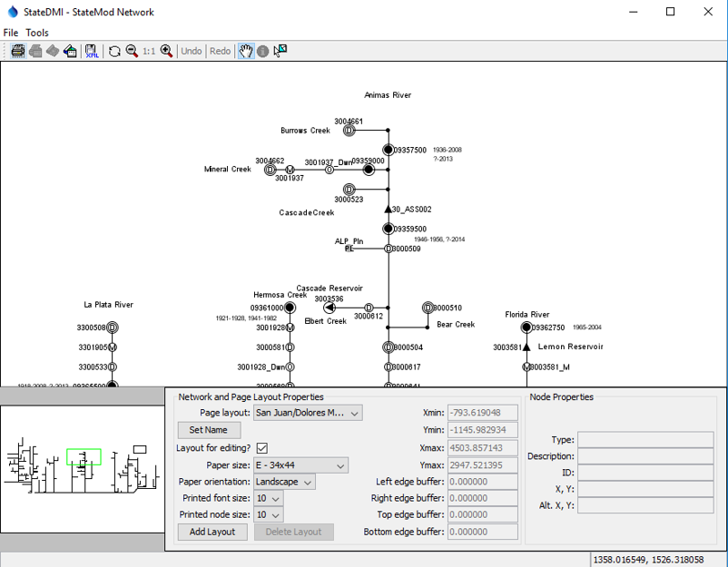
Task: Select gage node 09357500
Action: tap(389, 150)
